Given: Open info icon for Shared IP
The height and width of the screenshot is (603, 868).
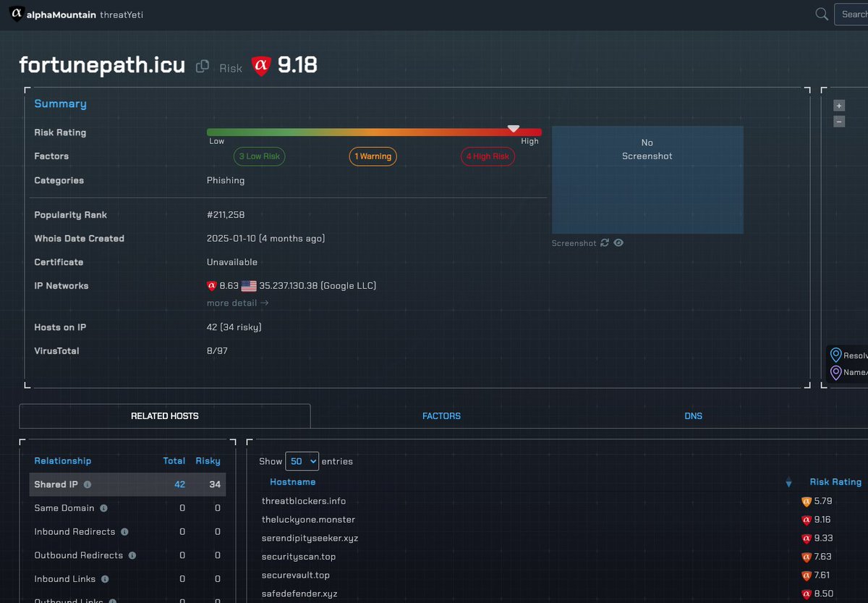Looking at the screenshot, I should (88, 484).
